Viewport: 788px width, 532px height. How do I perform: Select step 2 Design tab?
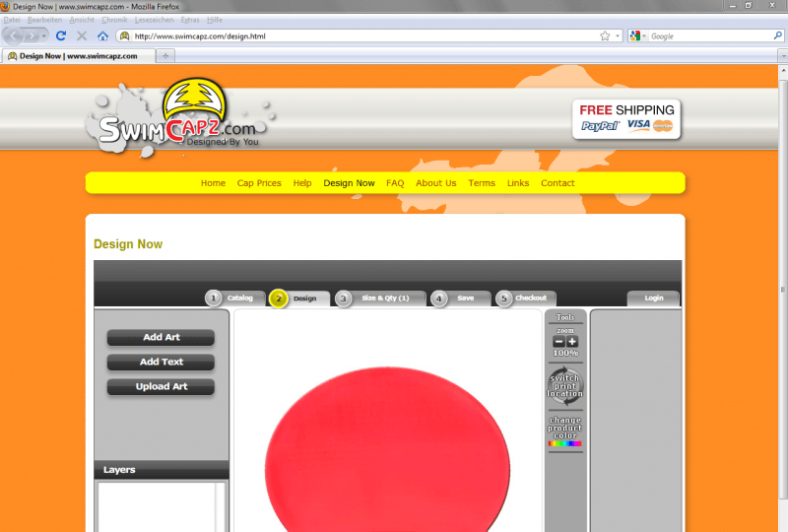(x=299, y=299)
